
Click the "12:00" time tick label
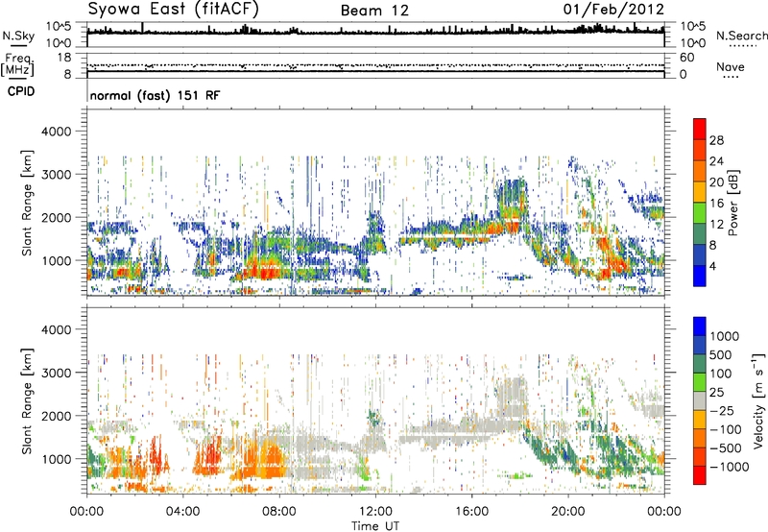[375, 512]
